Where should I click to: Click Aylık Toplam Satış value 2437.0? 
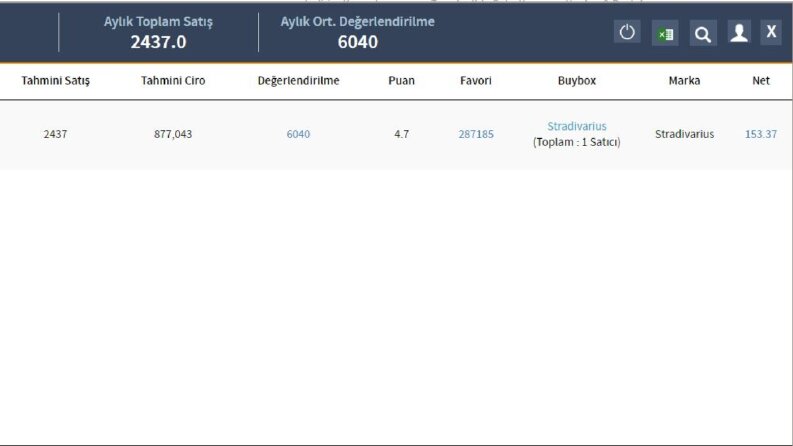click(158, 42)
